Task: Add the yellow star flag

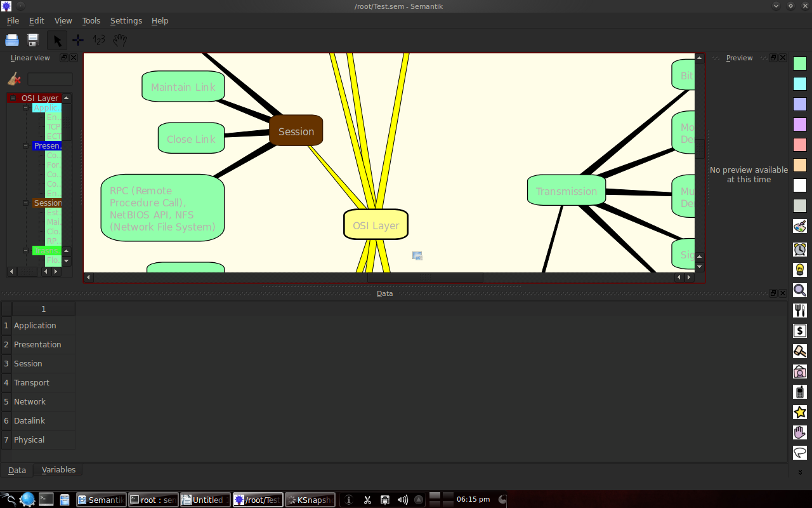Action: 800,412
